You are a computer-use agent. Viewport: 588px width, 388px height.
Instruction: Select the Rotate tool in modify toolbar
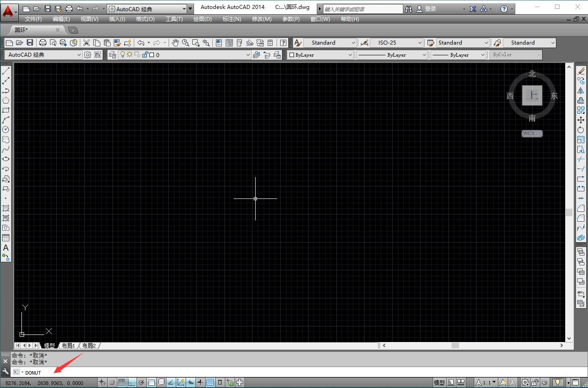[x=581, y=130]
